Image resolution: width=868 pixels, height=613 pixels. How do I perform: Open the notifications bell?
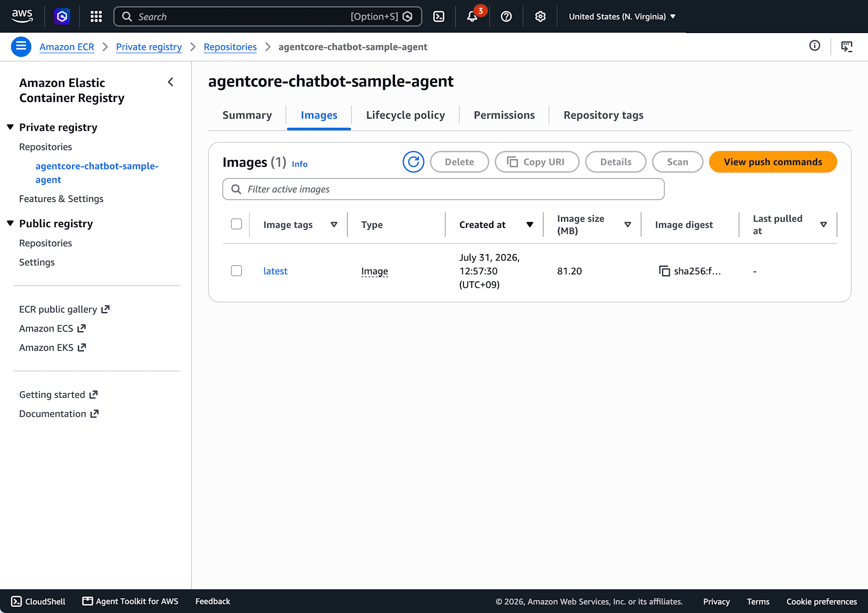[472, 16]
